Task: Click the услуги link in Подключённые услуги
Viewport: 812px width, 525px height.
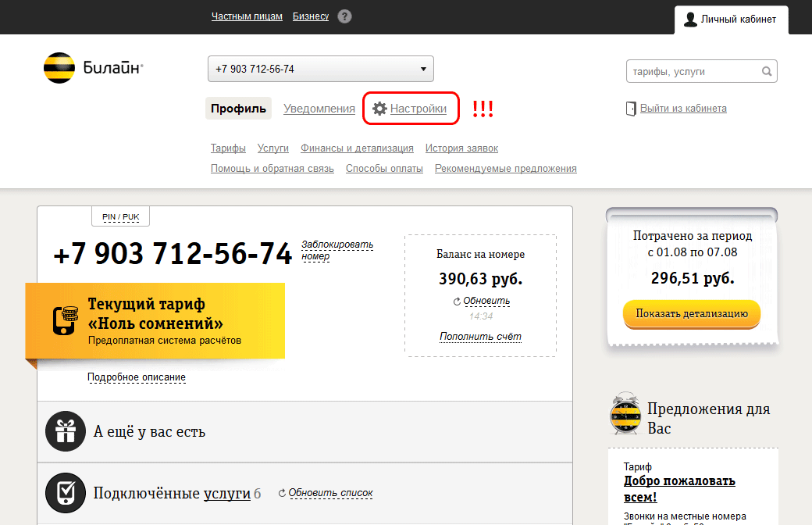Action: 227,494
